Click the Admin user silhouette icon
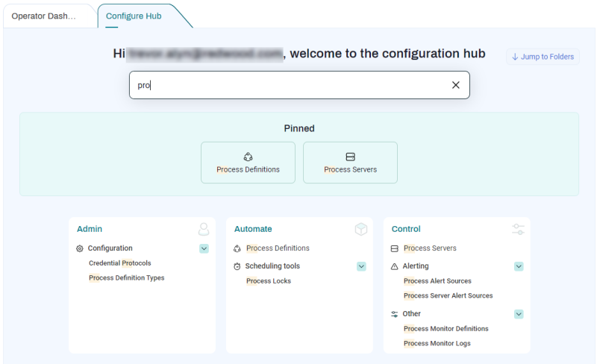597x364 pixels. click(x=204, y=229)
